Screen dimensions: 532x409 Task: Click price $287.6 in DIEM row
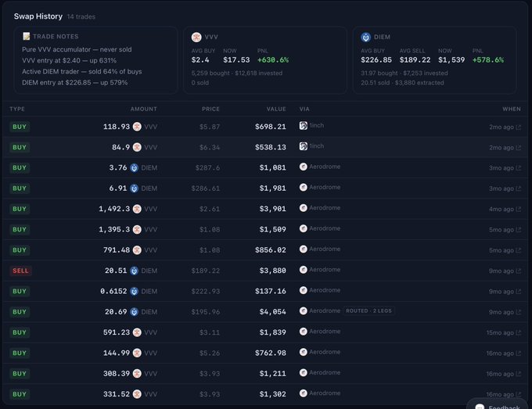coord(207,168)
